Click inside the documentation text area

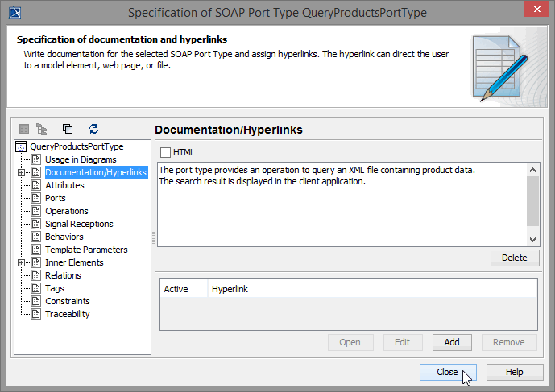click(338, 209)
